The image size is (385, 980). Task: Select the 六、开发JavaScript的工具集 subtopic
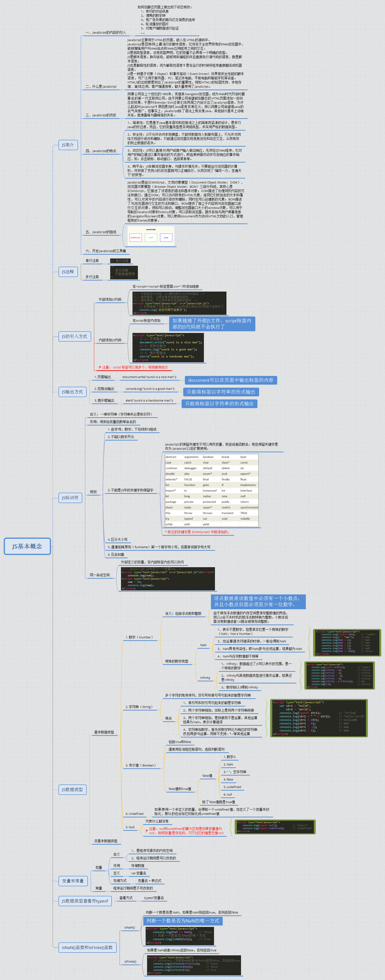[x=106, y=251]
